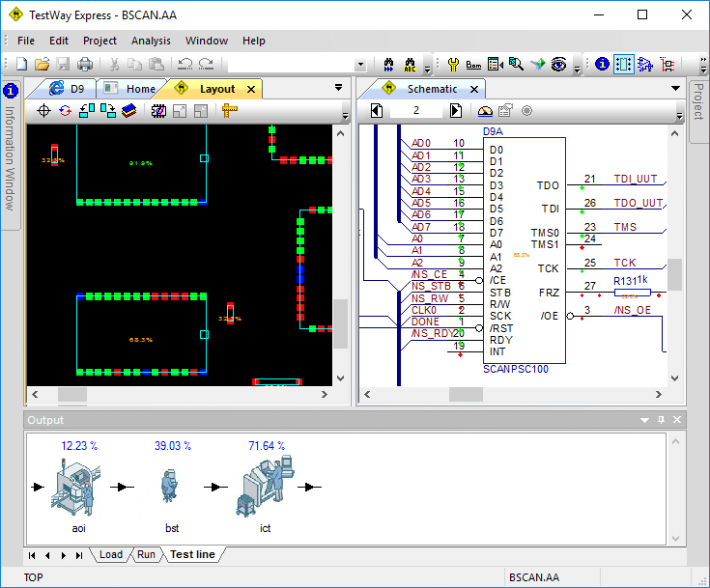Screen dimensions: 710x588
Task: Open the Window menu
Action: (x=207, y=41)
